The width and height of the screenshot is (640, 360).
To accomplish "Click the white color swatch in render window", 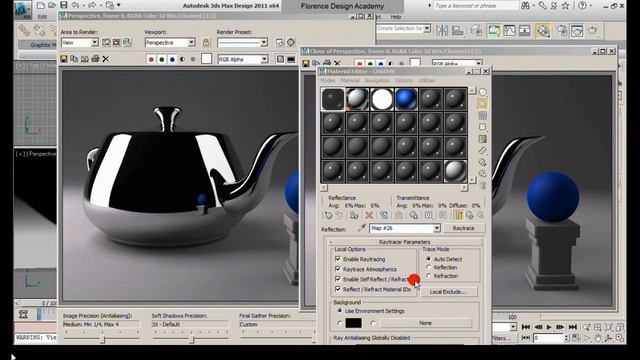I will [207, 59].
